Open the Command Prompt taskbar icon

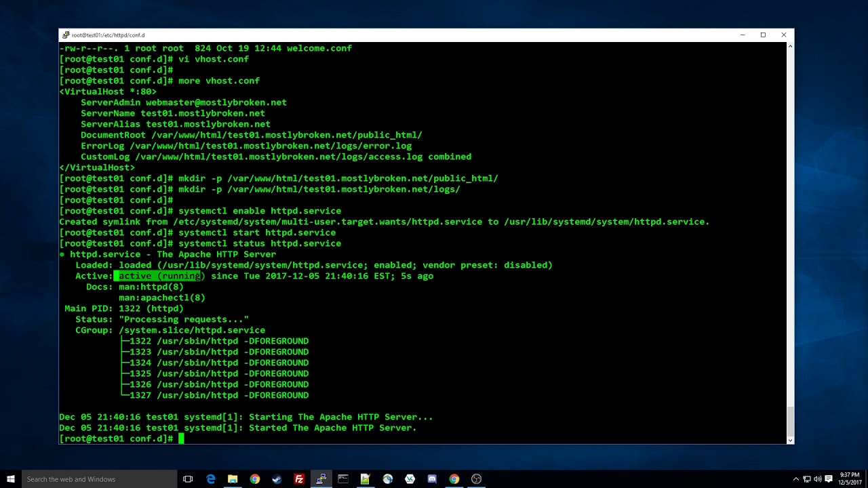click(343, 479)
